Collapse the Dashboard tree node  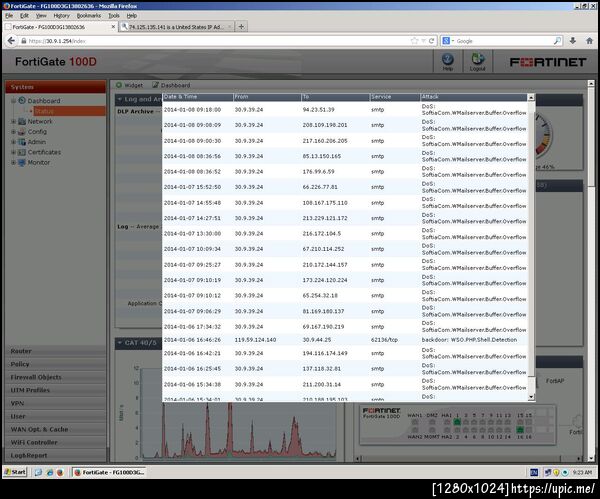tap(13, 101)
